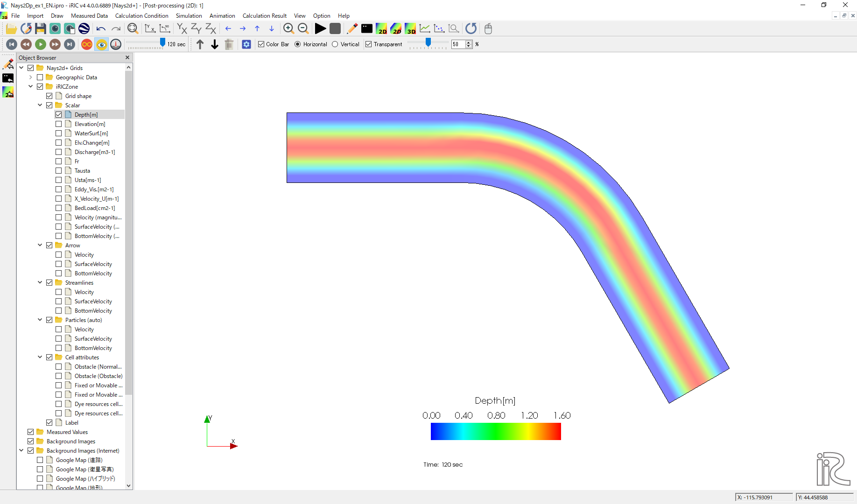Collapse the Particles (auto) folder
The image size is (857, 504).
click(x=40, y=320)
